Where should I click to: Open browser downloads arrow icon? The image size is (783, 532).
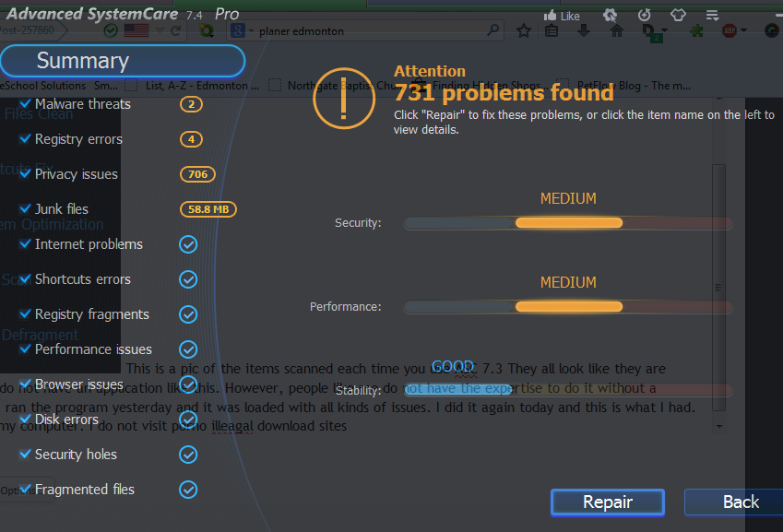(583, 31)
